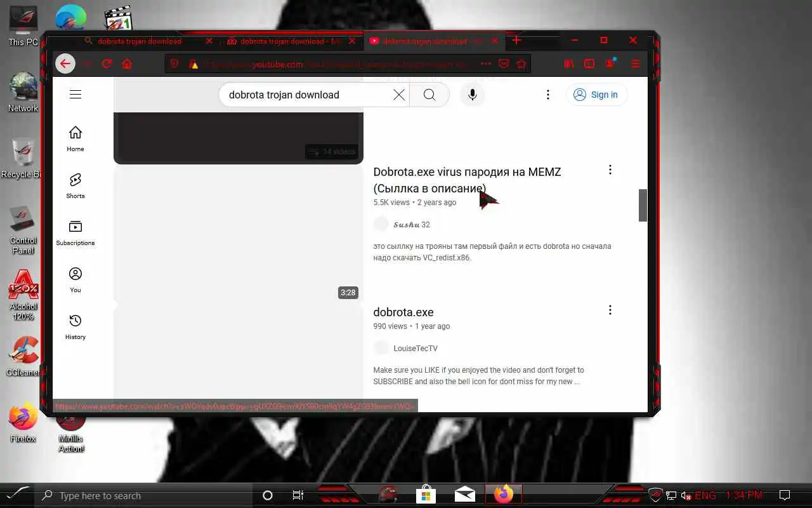The image size is (812, 508).
Task: Click the Firefox taskbar button
Action: pos(504,494)
